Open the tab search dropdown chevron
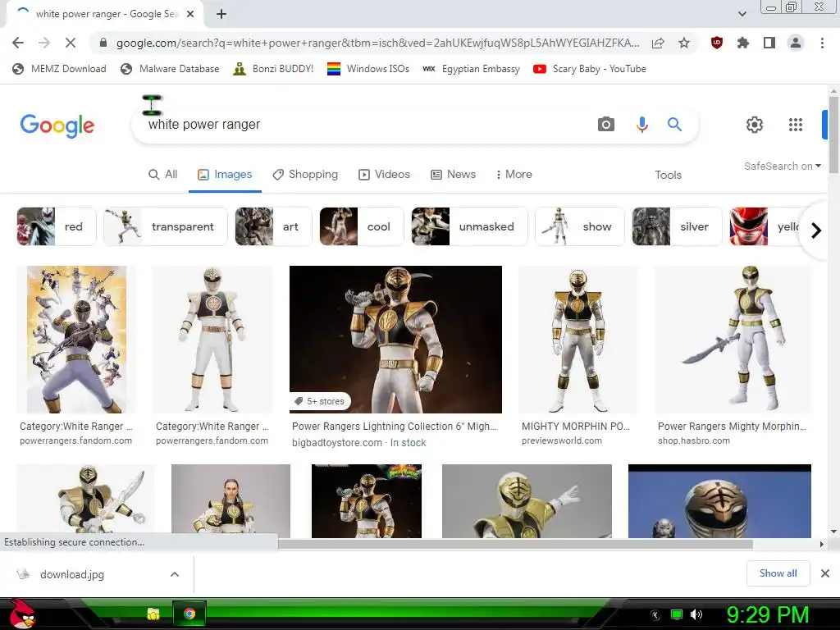 [742, 14]
